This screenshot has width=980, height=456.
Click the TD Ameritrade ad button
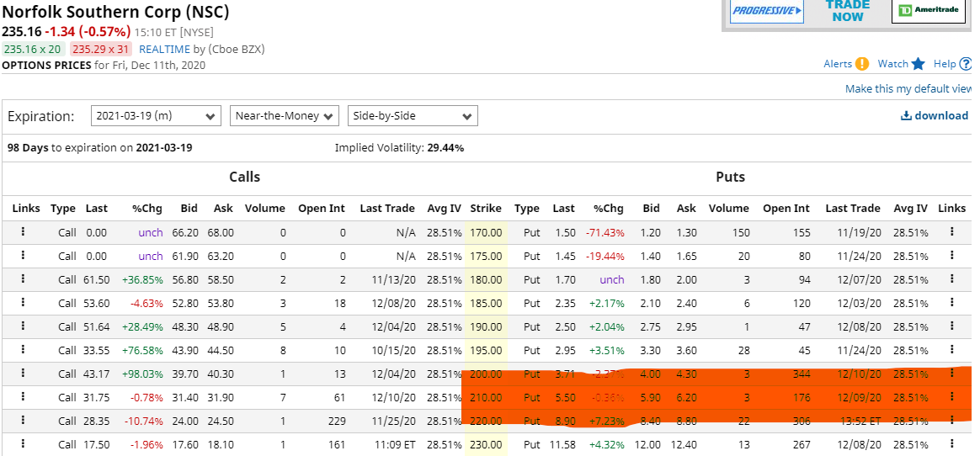pyautogui.click(x=928, y=11)
